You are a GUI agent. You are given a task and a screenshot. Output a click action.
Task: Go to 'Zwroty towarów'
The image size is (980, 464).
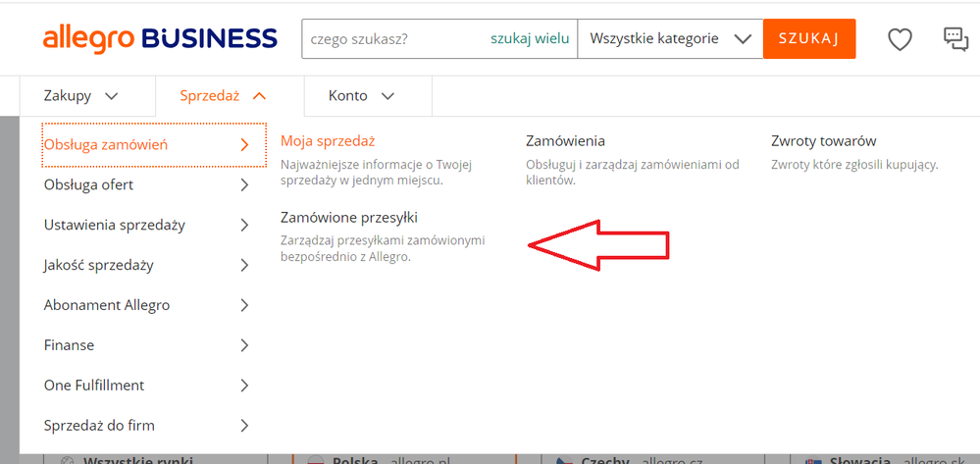coord(824,140)
